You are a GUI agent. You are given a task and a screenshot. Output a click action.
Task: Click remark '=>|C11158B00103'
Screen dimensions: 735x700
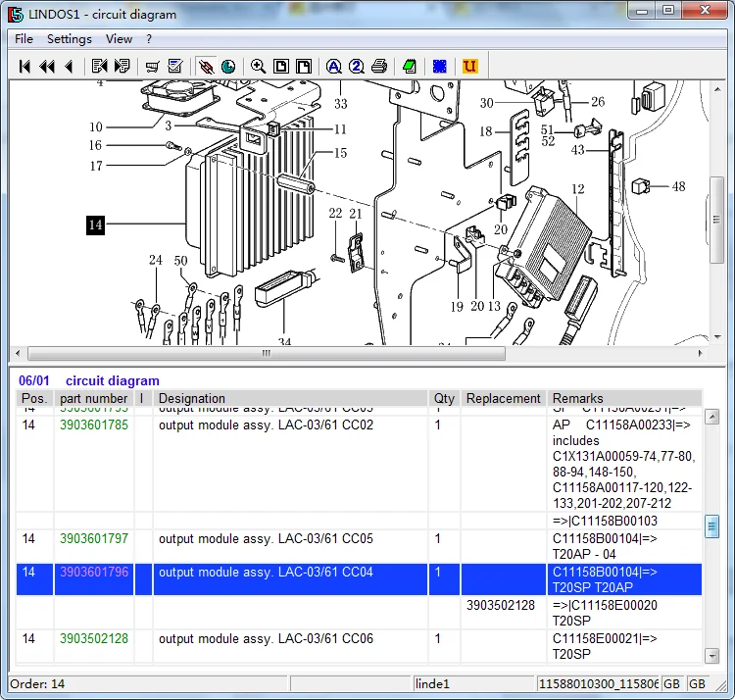(605, 521)
